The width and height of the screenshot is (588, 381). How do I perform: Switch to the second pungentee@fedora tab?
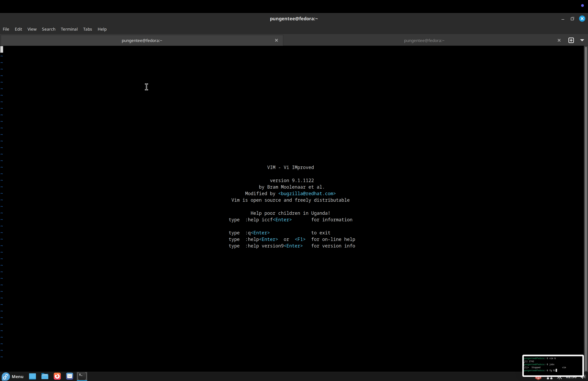[x=424, y=40]
